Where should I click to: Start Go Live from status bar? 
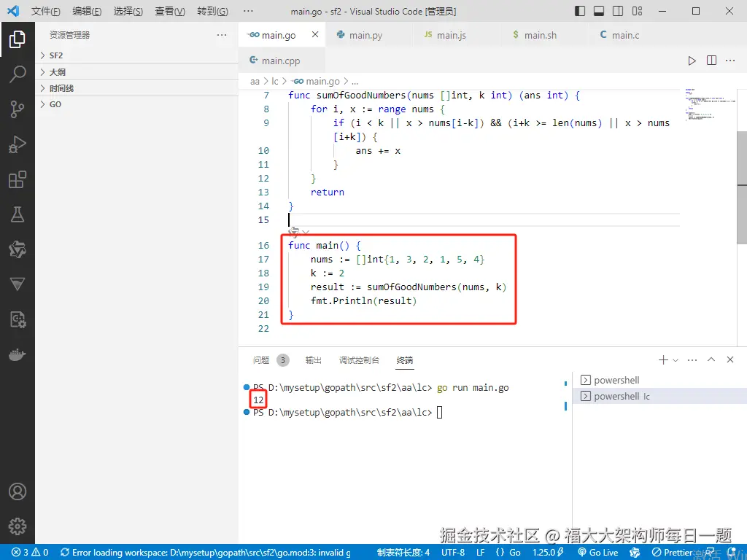tap(598, 553)
